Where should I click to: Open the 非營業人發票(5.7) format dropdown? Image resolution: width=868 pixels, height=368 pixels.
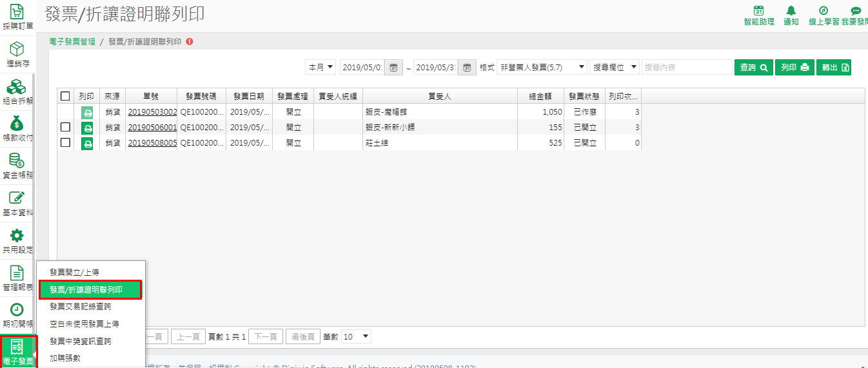tap(542, 67)
